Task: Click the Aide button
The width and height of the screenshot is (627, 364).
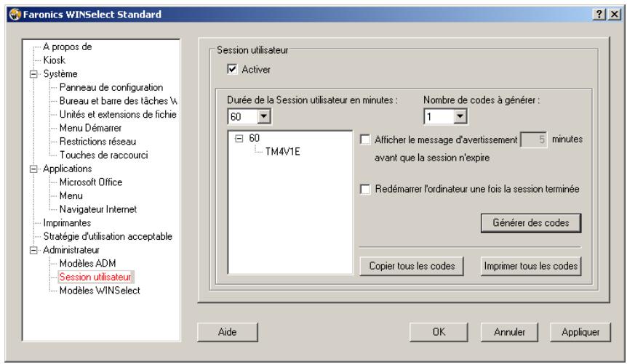Action: 227,332
